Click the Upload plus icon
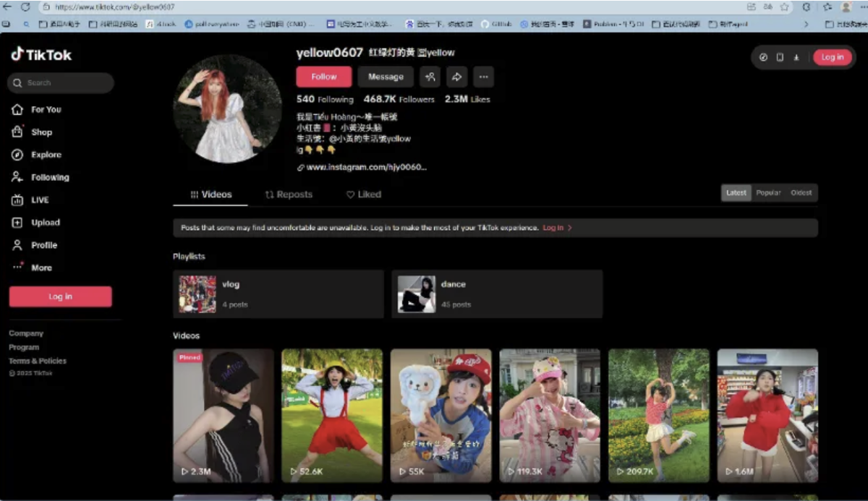This screenshot has width=868, height=501. pos(17,223)
